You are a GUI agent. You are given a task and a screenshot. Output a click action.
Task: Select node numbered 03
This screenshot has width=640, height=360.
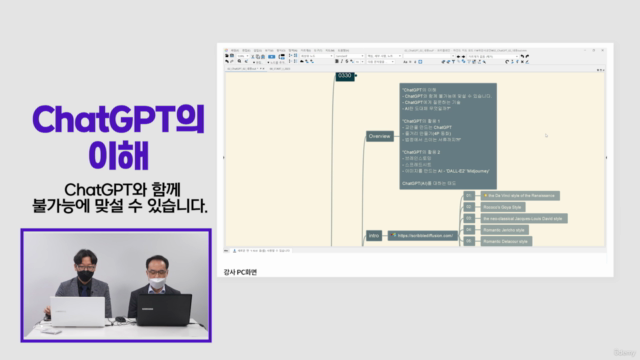[x=469, y=218]
